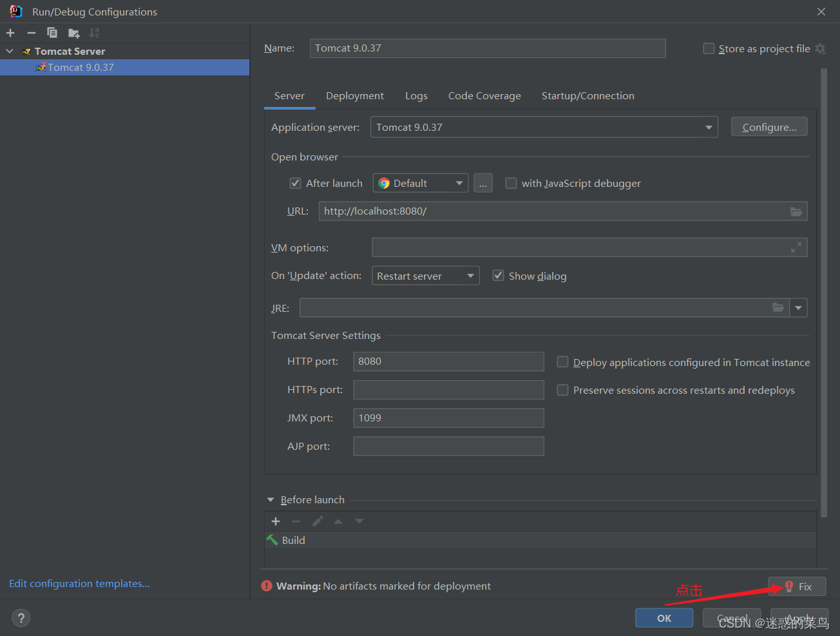
Task: Click HTTPs port input field
Action: coord(449,390)
